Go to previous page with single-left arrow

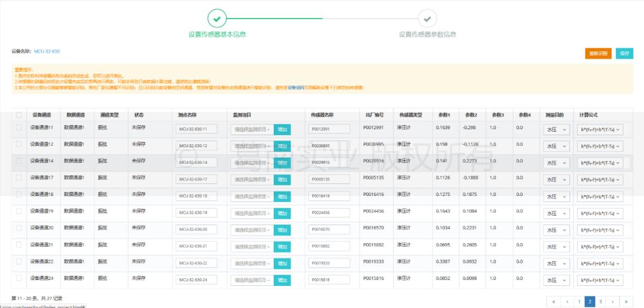(567, 302)
